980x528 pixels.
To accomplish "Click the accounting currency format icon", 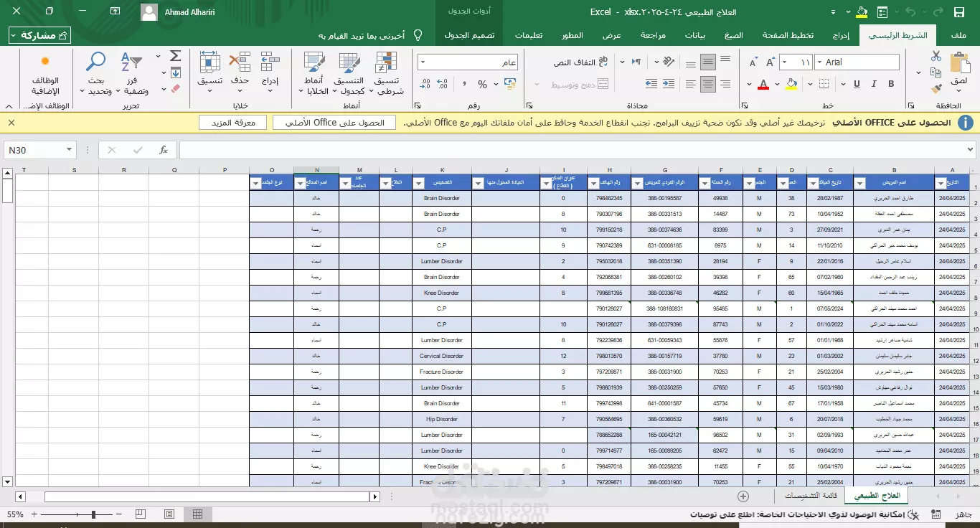I will (509, 84).
